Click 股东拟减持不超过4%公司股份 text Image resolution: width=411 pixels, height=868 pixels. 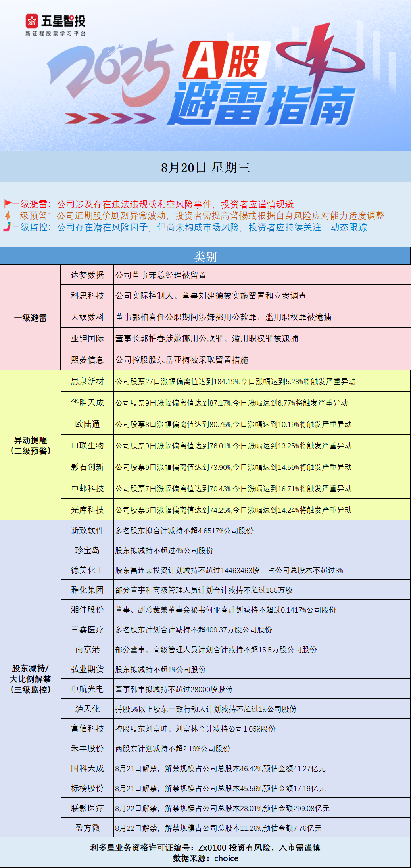click(164, 550)
